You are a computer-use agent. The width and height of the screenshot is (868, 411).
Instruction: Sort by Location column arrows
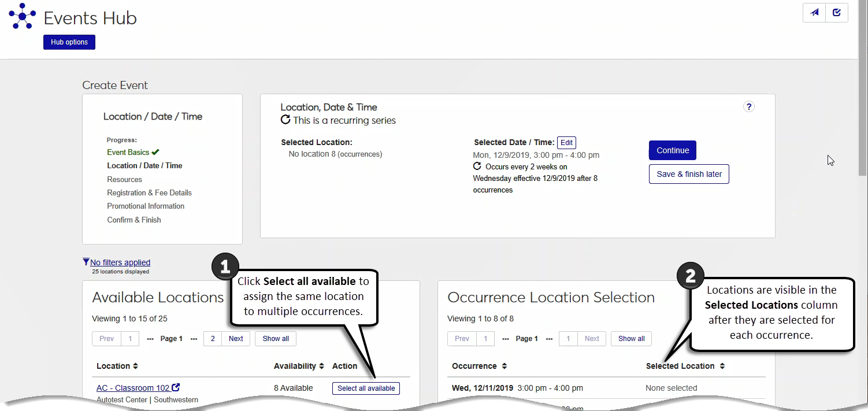(x=135, y=366)
